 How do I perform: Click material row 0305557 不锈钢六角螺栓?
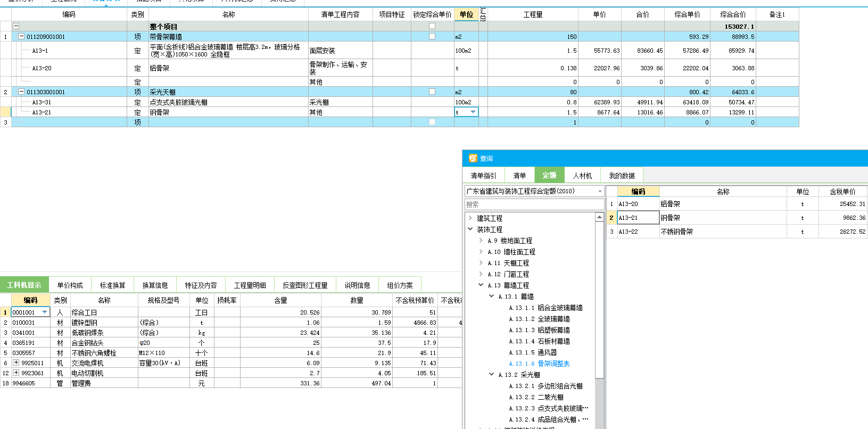[x=231, y=352]
